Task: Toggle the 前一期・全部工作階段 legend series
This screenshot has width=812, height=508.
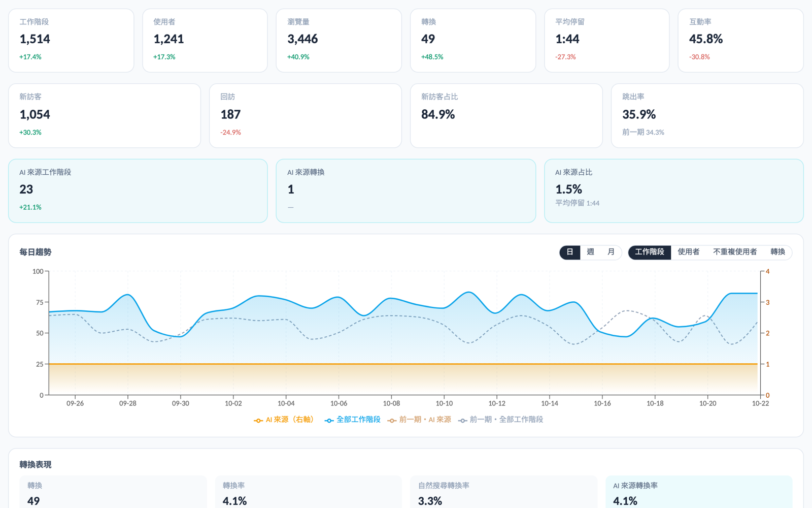Action: click(x=500, y=420)
